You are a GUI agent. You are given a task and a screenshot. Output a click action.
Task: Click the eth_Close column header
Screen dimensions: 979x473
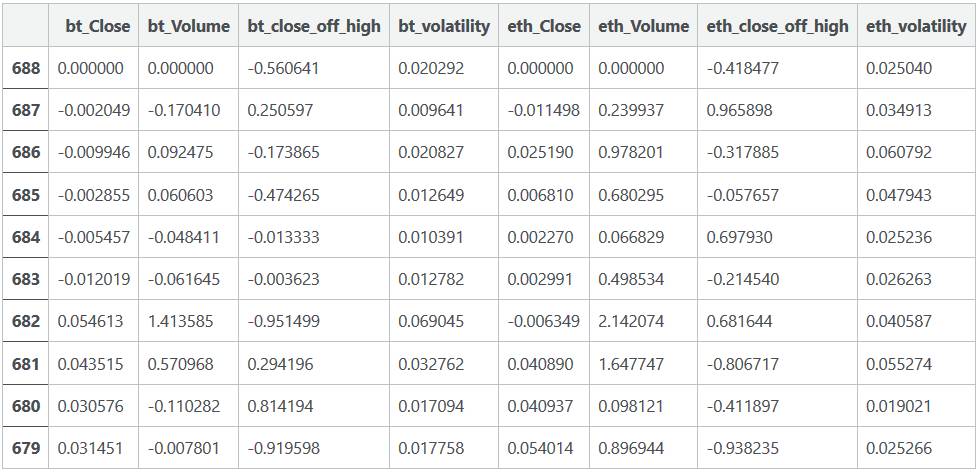point(543,26)
